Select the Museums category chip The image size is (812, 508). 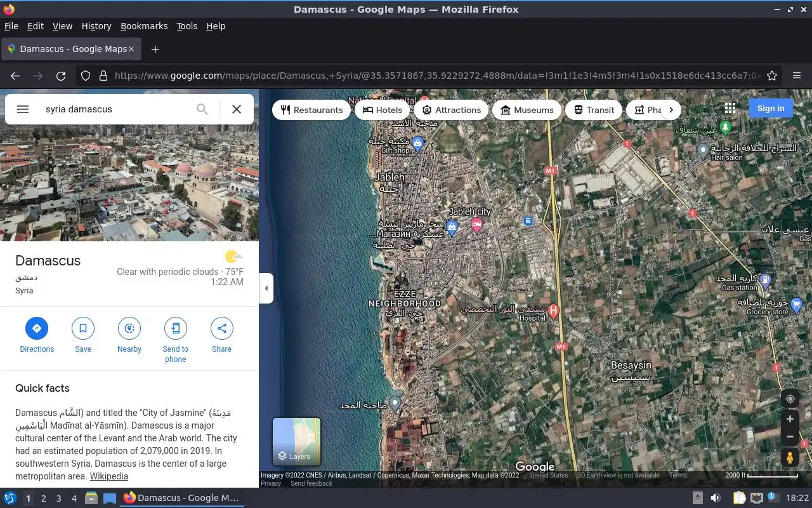tap(527, 110)
